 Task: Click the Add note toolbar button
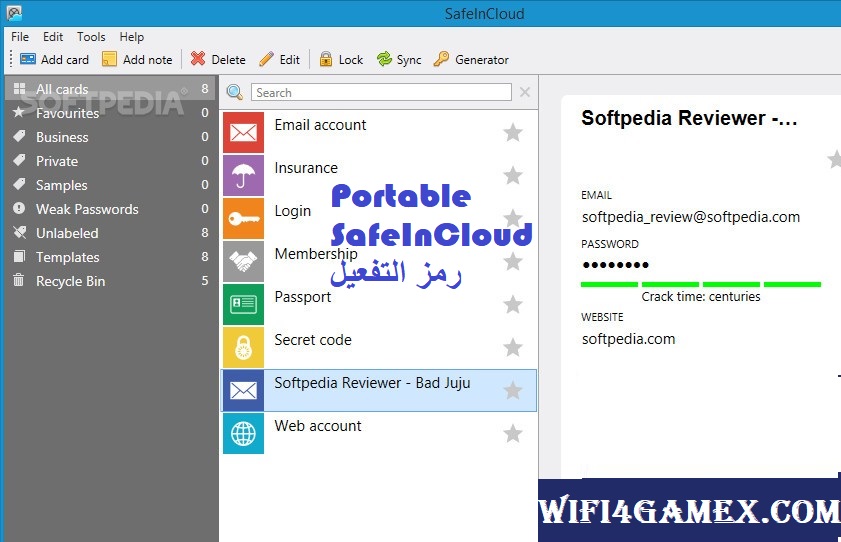(x=137, y=60)
